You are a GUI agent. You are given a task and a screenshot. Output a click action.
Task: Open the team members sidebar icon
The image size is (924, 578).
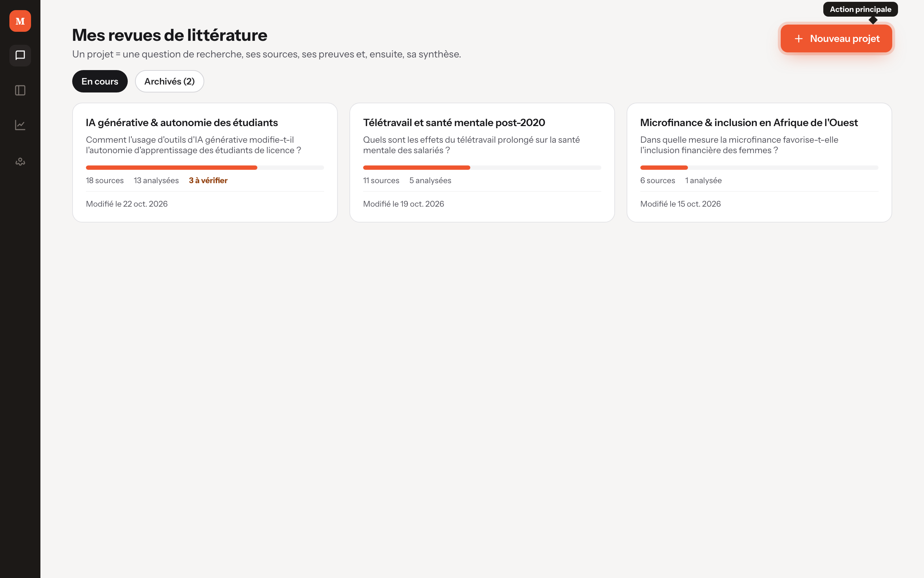click(x=20, y=161)
